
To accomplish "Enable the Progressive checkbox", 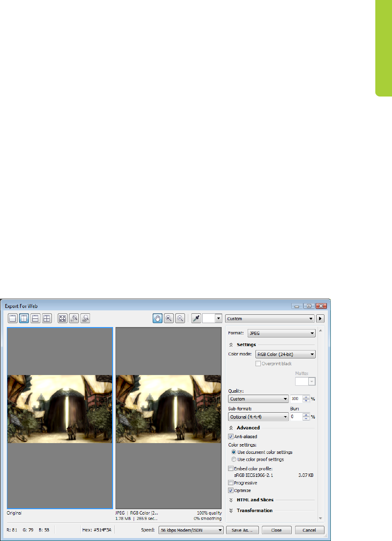I will tap(231, 483).
